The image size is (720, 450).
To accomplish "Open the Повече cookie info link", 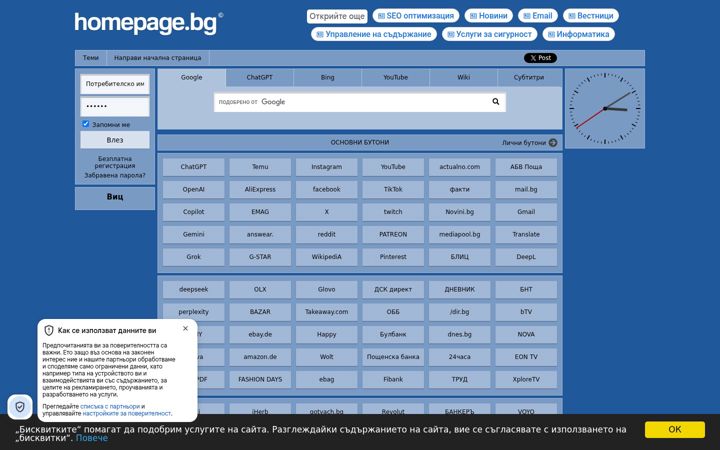I will [x=92, y=438].
